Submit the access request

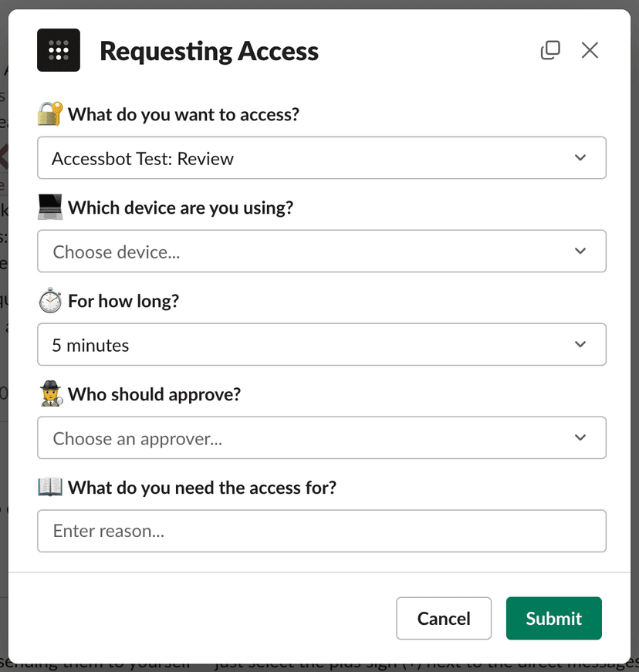(x=553, y=618)
